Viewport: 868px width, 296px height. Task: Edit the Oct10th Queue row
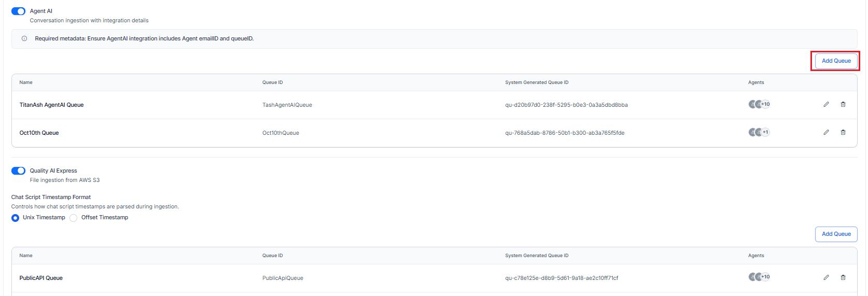tap(826, 132)
